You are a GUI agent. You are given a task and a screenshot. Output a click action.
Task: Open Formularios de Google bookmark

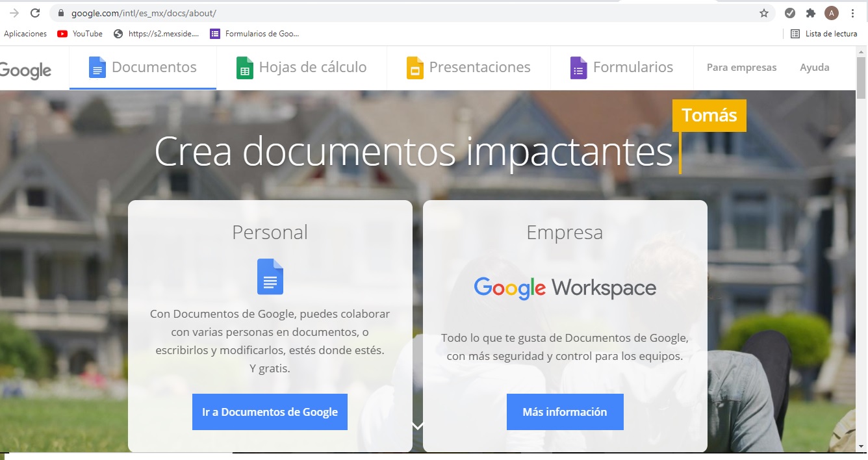click(x=255, y=34)
